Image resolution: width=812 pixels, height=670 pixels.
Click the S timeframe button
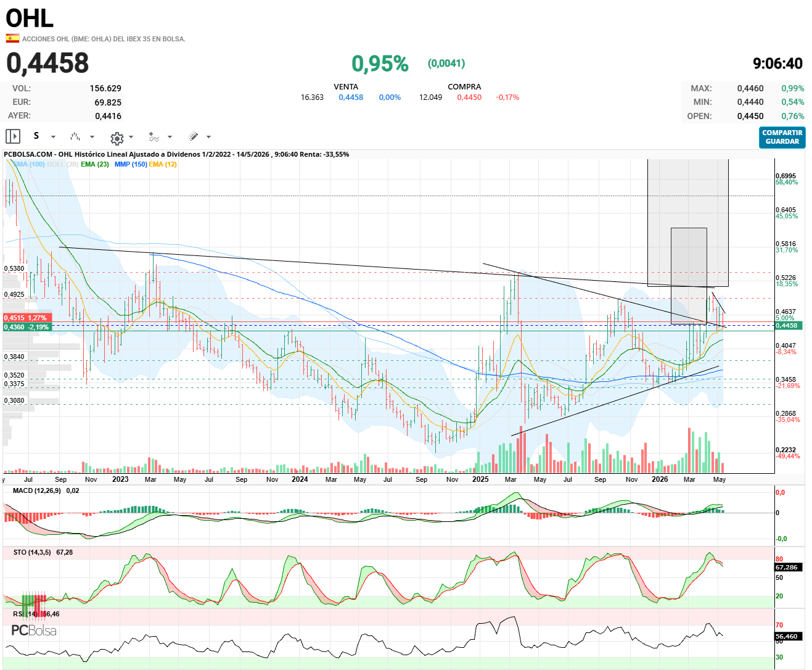(36, 136)
